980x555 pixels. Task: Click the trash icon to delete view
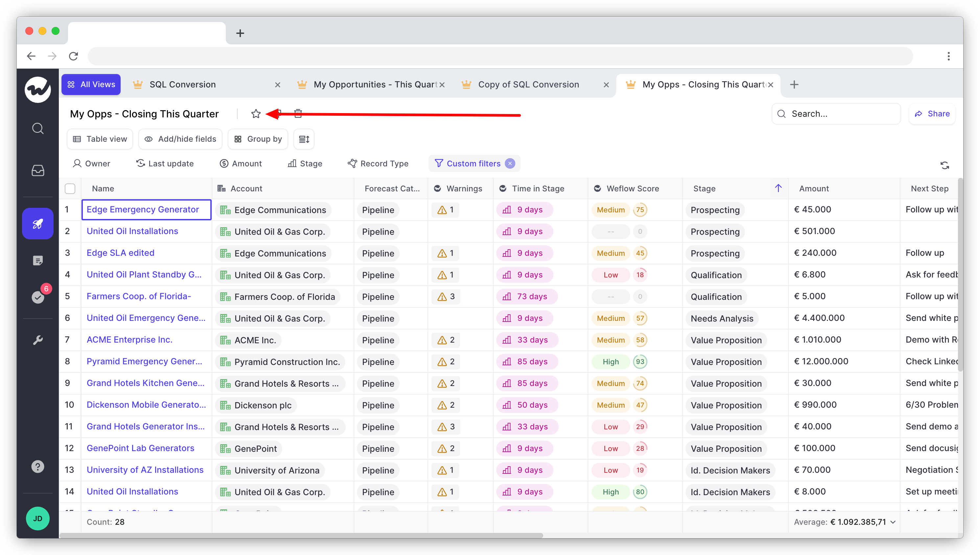[298, 113]
